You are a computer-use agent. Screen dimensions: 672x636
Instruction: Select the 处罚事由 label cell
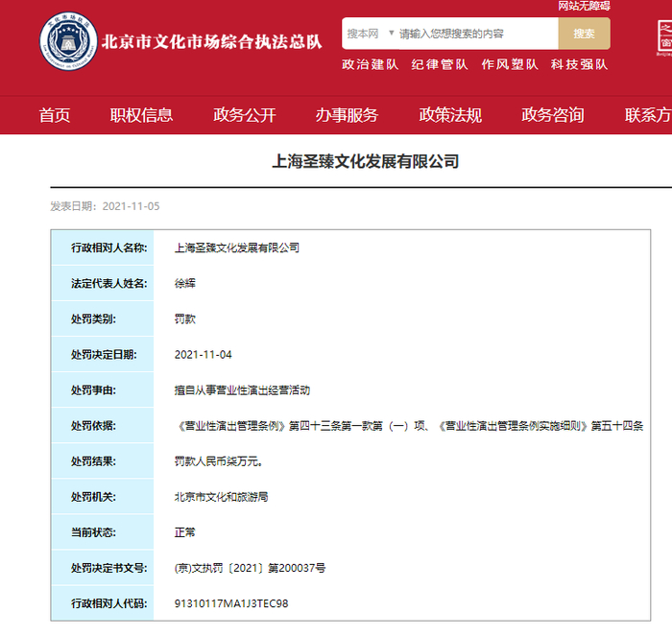(103, 389)
